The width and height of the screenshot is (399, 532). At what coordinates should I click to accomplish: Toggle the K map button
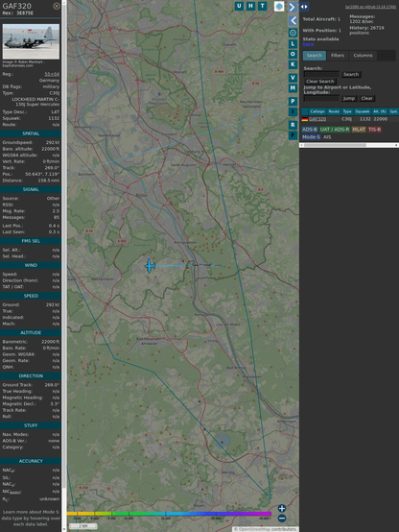[x=293, y=64]
